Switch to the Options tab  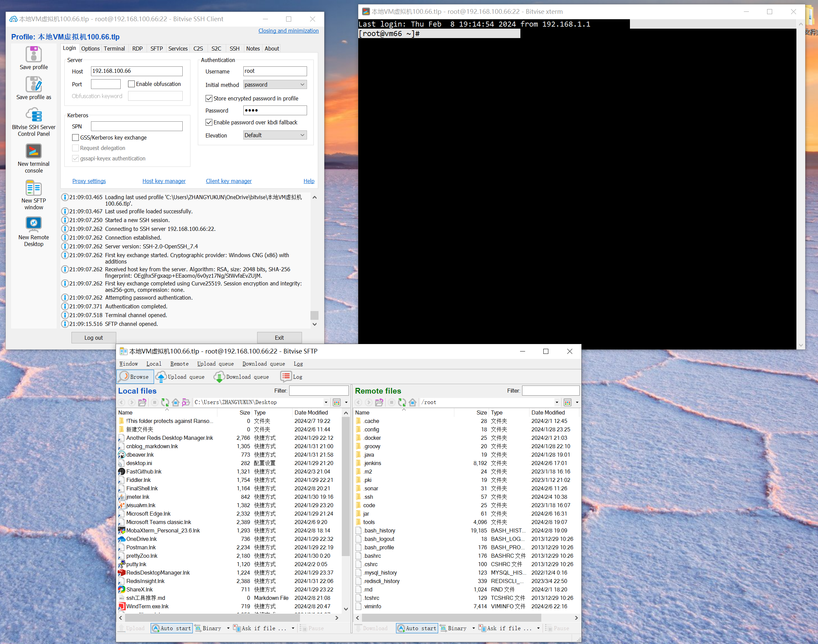point(91,49)
